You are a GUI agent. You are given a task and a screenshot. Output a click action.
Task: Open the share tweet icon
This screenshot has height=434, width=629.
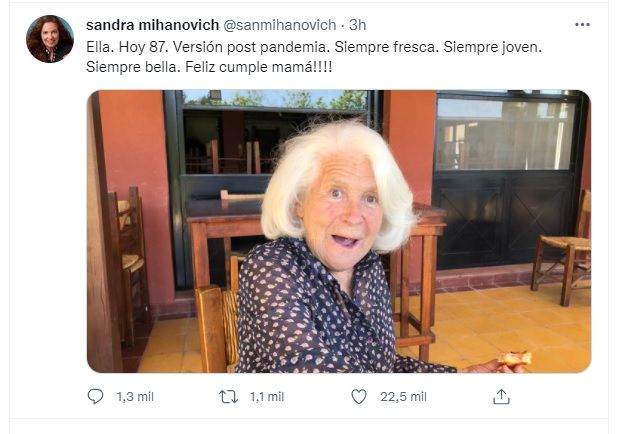pyautogui.click(x=501, y=397)
